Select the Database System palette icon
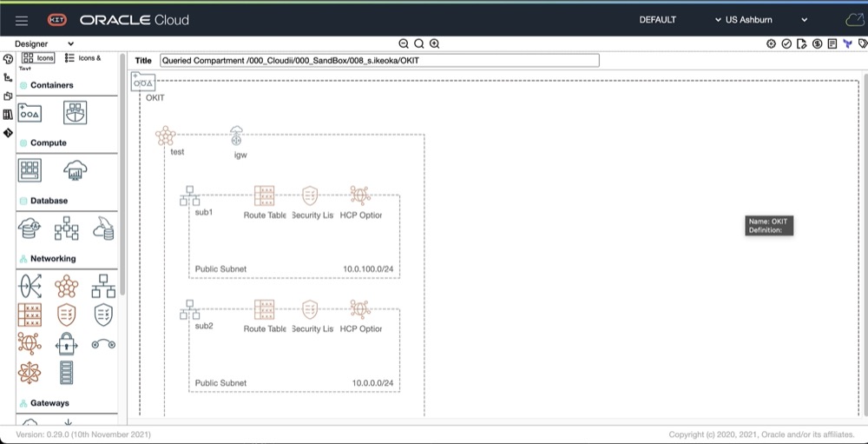Image resolution: width=868 pixels, height=444 pixels. (x=67, y=229)
